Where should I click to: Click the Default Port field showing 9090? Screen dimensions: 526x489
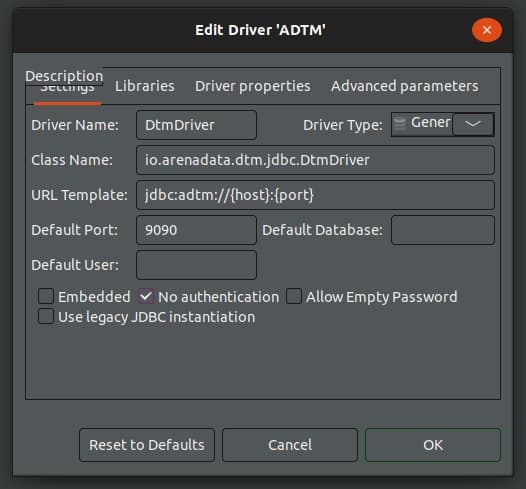click(197, 230)
